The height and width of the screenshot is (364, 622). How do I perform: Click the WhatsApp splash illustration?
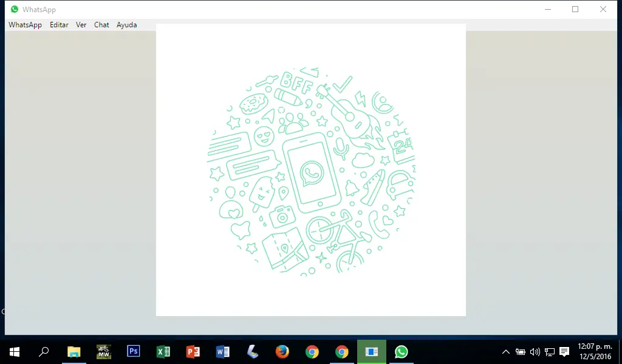point(311,171)
